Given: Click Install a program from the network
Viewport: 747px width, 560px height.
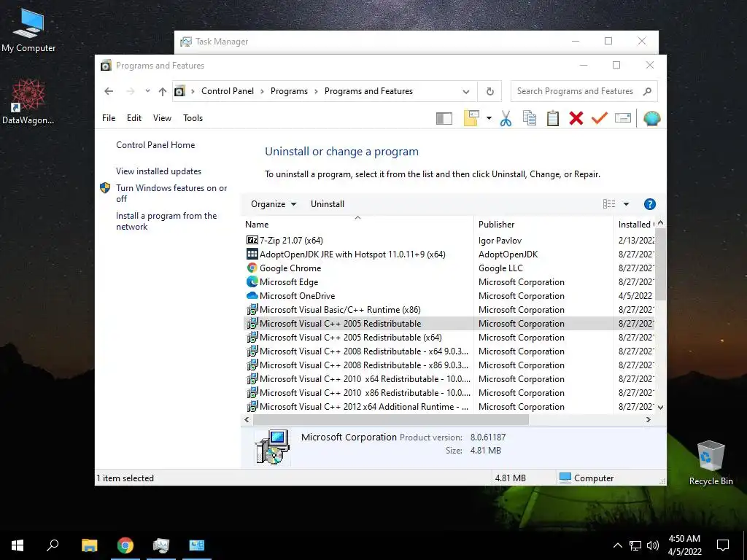Looking at the screenshot, I should (x=166, y=221).
